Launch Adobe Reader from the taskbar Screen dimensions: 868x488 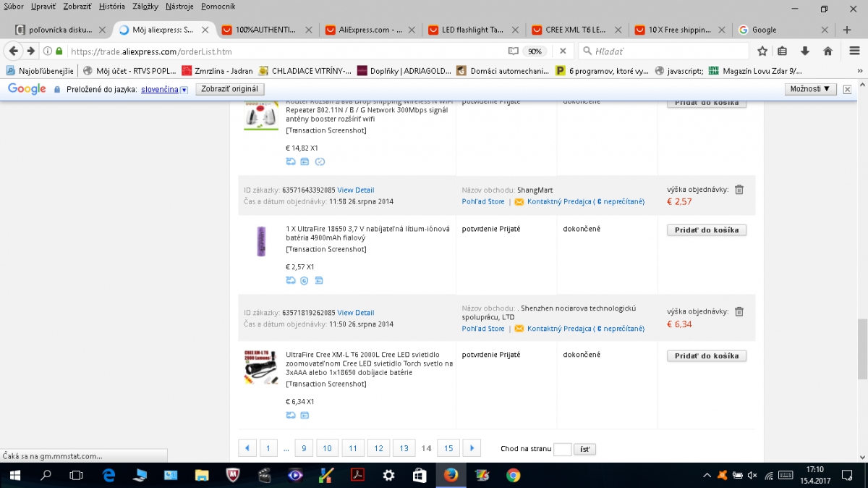pyautogui.click(x=357, y=476)
